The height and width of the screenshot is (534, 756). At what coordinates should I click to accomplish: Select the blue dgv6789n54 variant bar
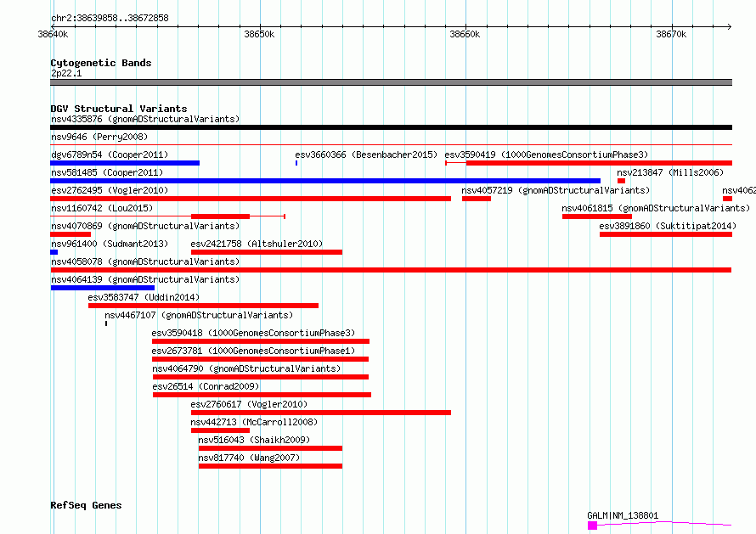click(125, 163)
